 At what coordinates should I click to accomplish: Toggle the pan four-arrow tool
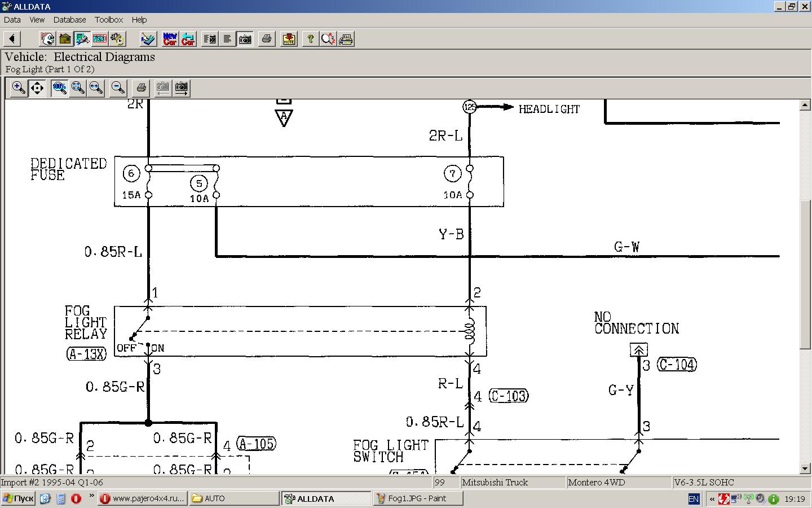(37, 88)
